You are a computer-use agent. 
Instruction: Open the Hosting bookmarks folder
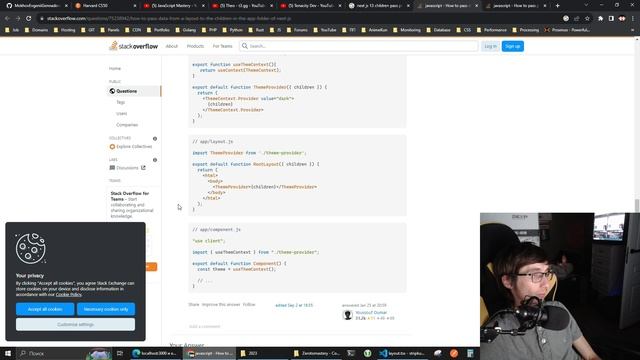(64, 30)
